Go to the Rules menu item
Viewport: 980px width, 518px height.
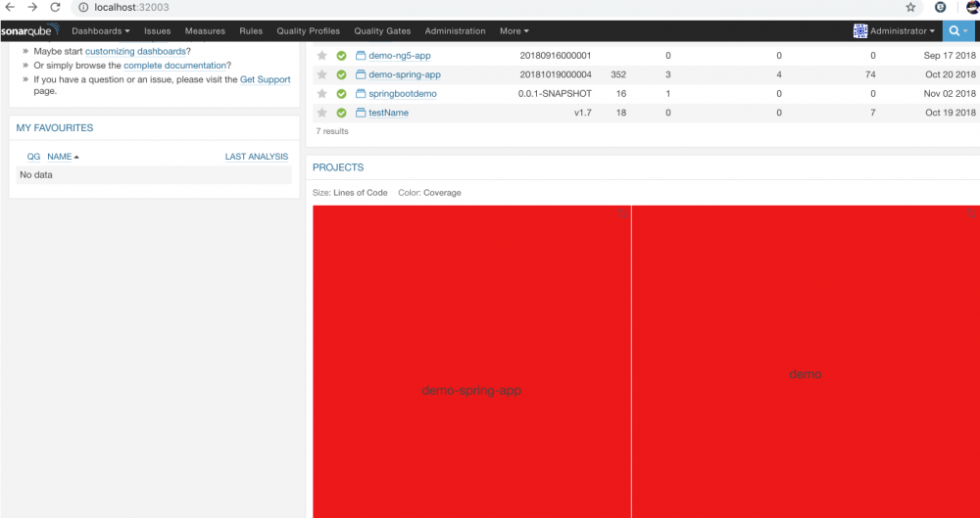click(251, 30)
